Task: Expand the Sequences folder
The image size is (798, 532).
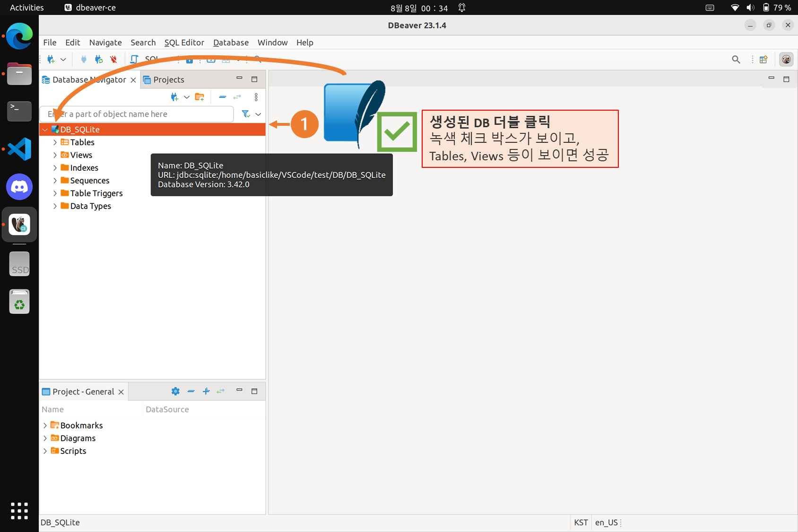Action: [x=55, y=181]
